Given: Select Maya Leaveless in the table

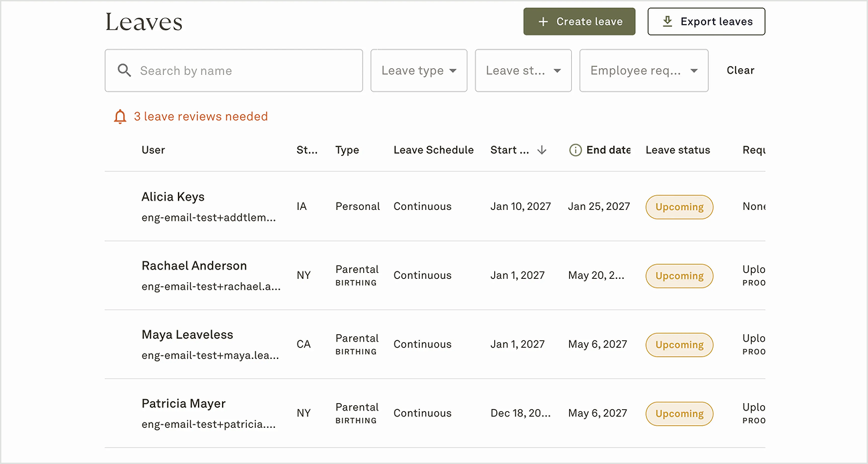Looking at the screenshot, I should tap(187, 334).
